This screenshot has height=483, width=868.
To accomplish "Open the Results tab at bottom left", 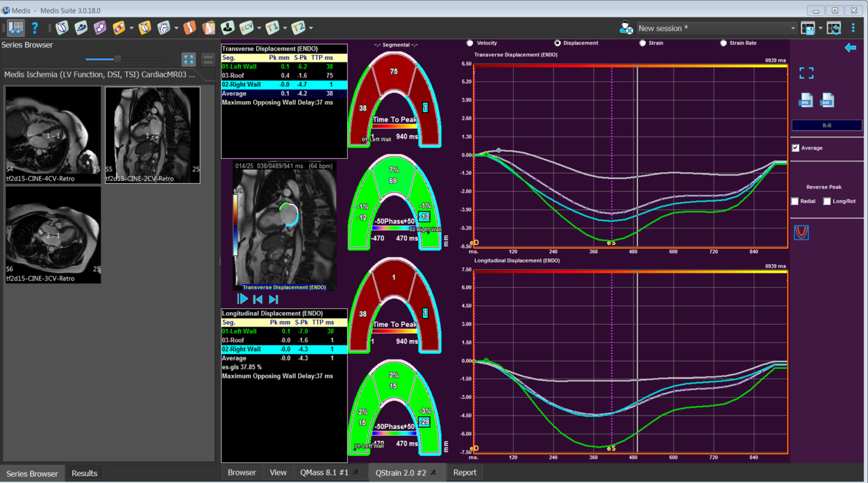I will pos(84,473).
